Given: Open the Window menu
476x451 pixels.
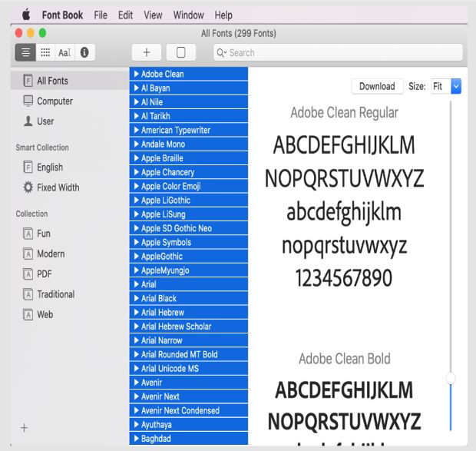Looking at the screenshot, I should point(189,15).
